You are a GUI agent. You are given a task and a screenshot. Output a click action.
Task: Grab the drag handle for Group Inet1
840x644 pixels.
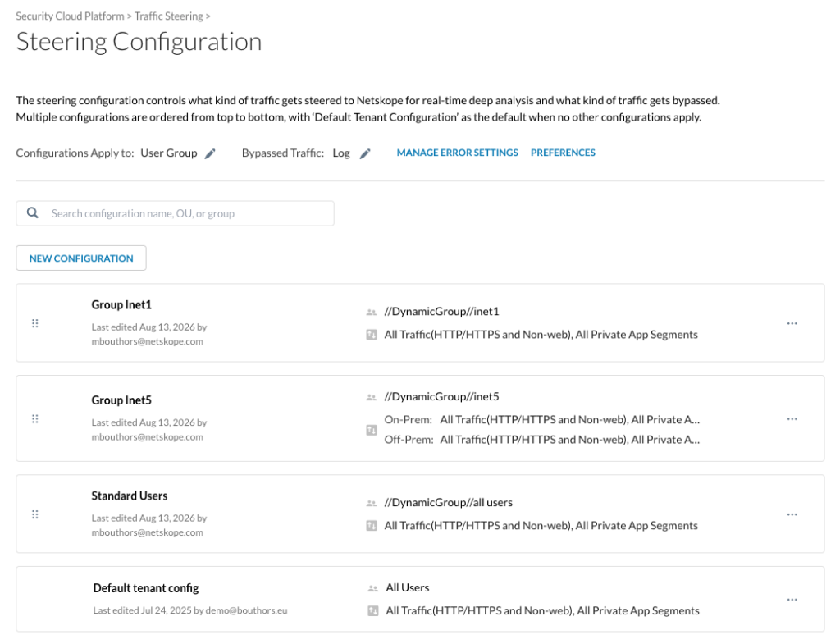(35, 323)
